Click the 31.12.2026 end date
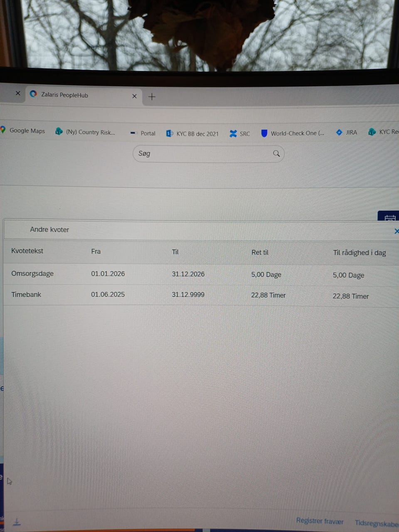 188,274
